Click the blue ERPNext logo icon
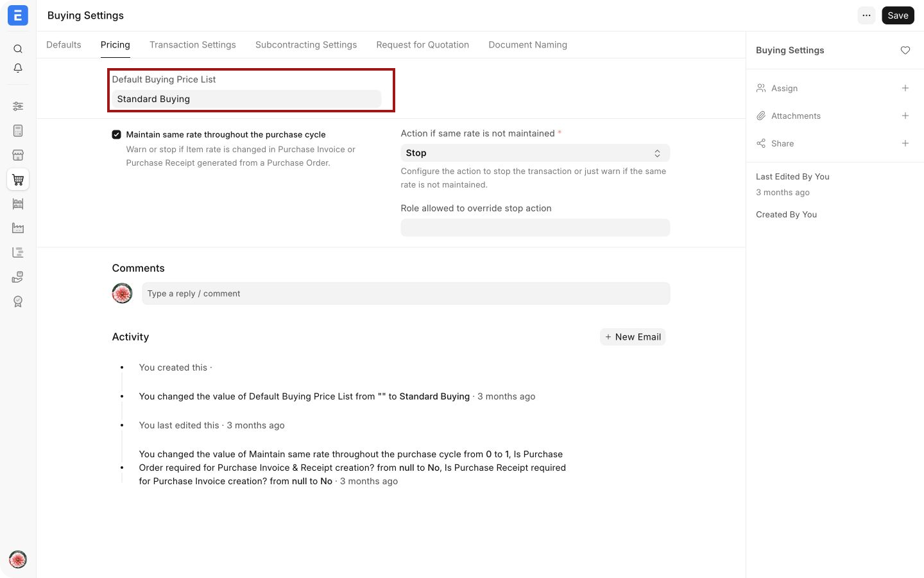Screen dimensions: 924x578 click(18, 15)
